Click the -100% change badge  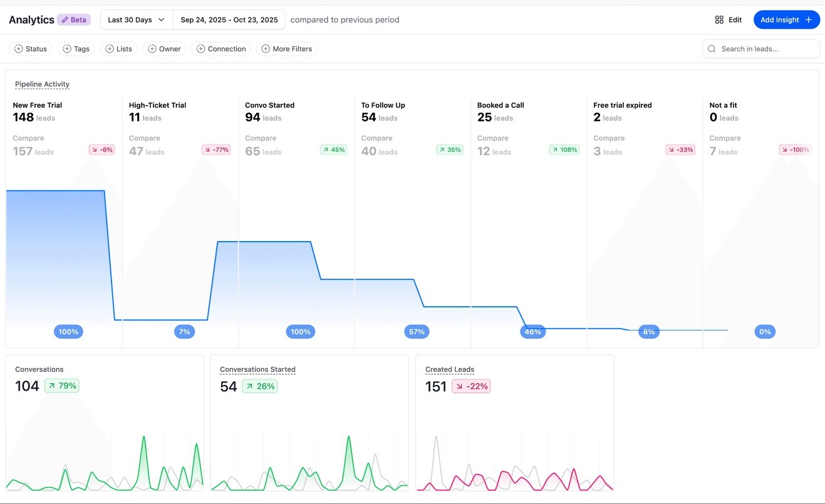795,150
